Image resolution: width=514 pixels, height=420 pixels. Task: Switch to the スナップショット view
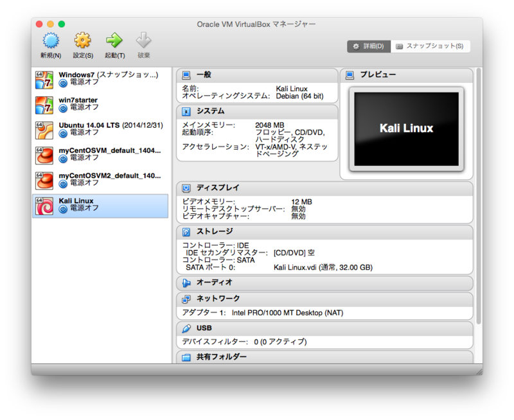[x=429, y=46]
